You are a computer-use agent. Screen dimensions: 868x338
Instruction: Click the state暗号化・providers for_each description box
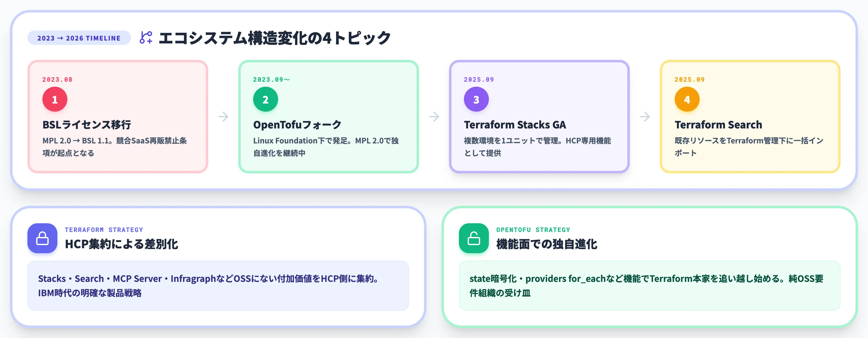pos(649,285)
